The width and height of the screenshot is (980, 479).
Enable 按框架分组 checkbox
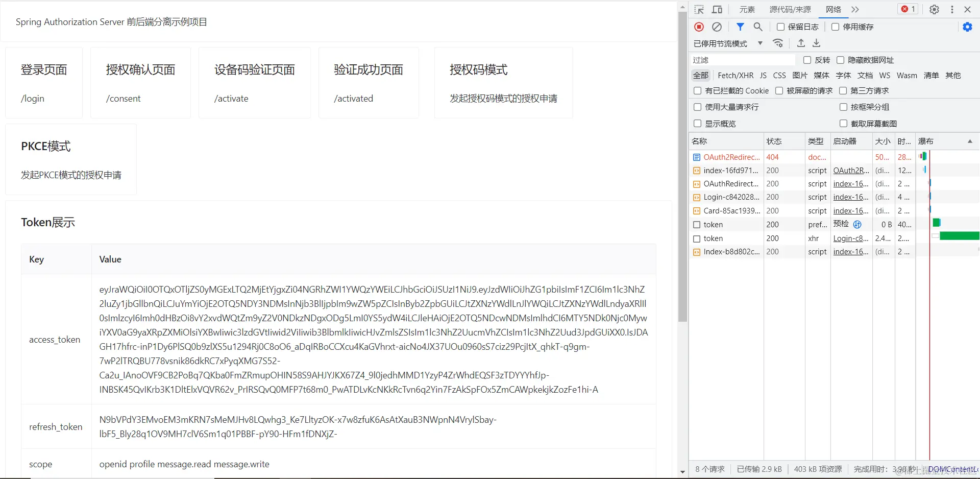(x=844, y=107)
